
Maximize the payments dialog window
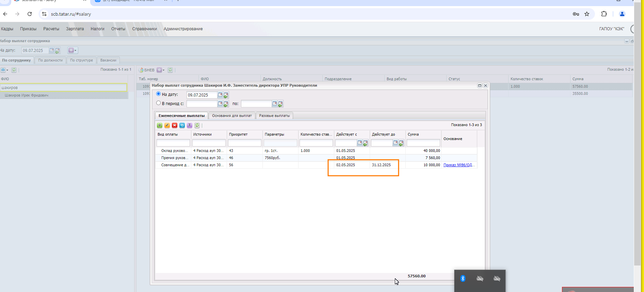tap(480, 86)
